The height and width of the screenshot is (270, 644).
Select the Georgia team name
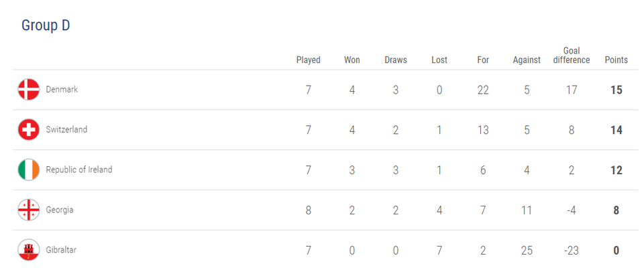click(60, 210)
